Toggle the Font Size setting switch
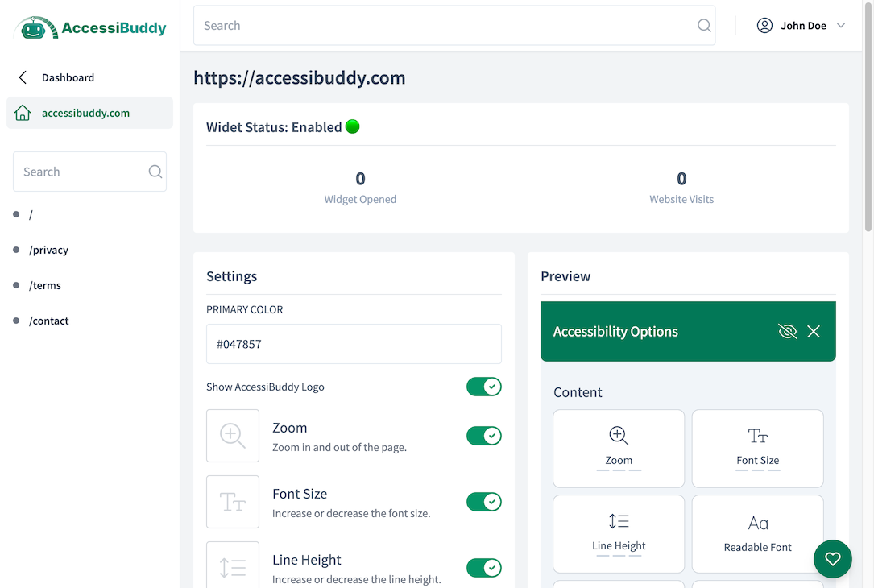874x588 pixels. (484, 502)
